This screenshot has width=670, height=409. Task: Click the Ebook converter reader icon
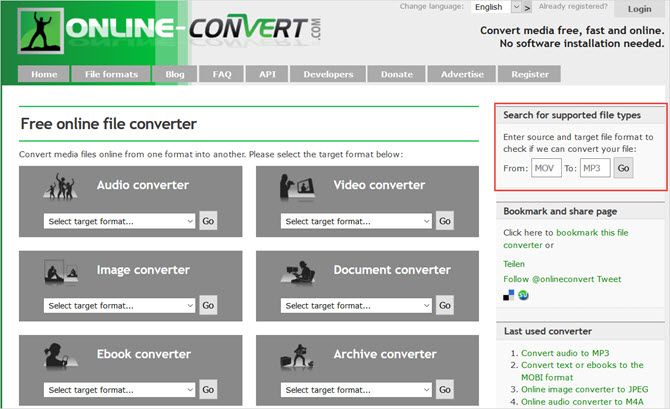pyautogui.click(x=60, y=355)
